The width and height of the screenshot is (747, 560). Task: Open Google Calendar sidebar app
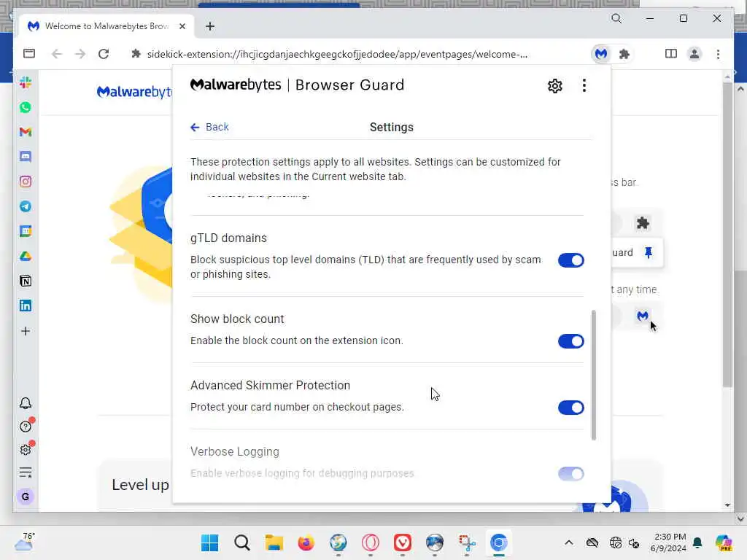26,231
